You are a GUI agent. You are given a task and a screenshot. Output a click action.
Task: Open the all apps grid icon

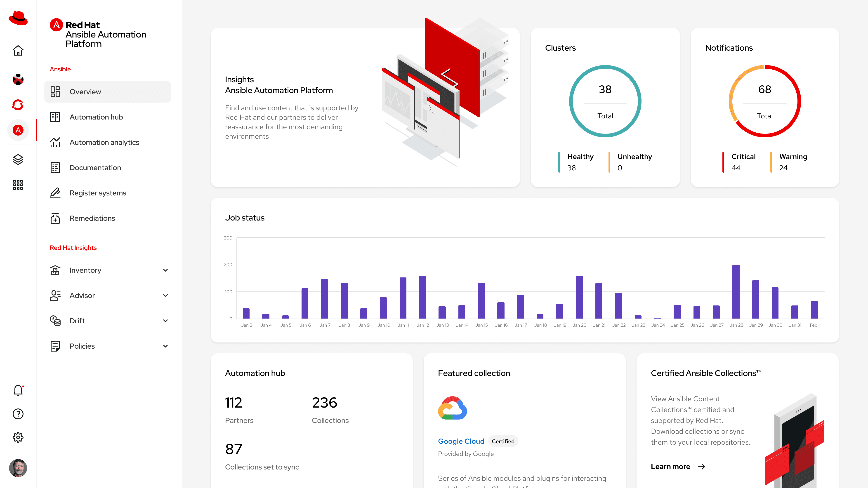(18, 185)
